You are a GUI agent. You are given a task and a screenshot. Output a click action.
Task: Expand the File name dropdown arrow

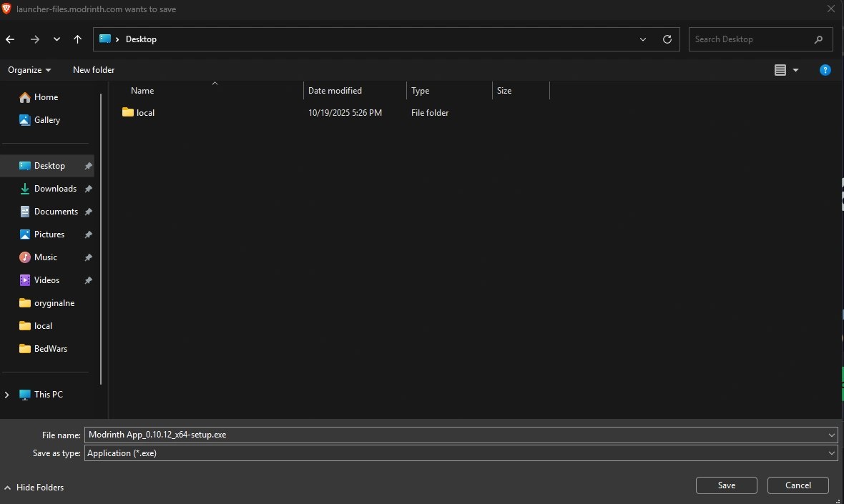point(832,435)
